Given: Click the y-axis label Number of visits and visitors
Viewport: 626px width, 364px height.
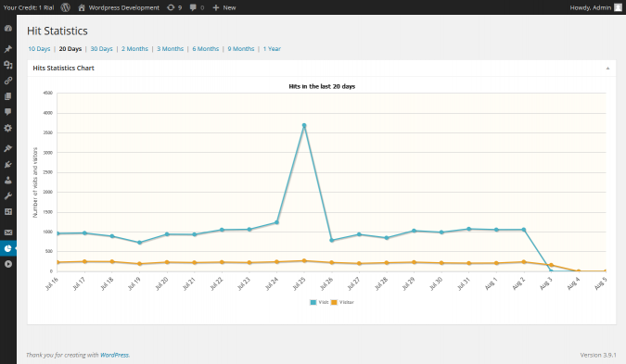Looking at the screenshot, I should point(35,182).
